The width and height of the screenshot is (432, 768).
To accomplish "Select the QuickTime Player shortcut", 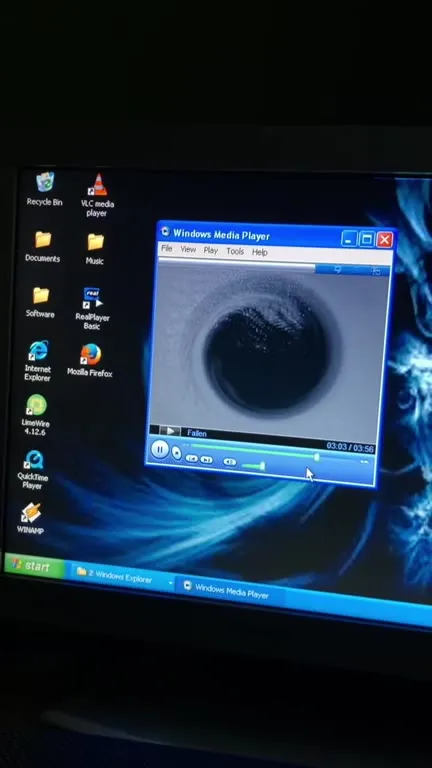I will pos(33,470).
